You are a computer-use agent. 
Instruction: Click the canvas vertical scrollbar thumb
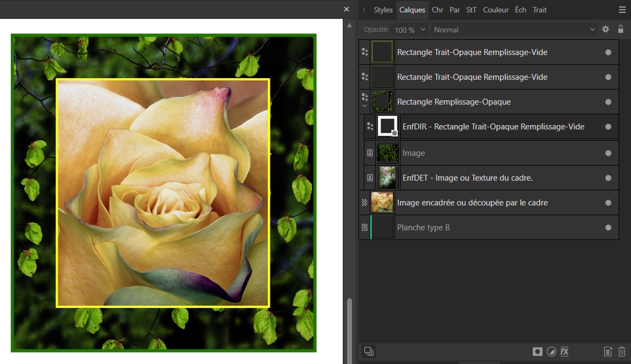(x=349, y=330)
